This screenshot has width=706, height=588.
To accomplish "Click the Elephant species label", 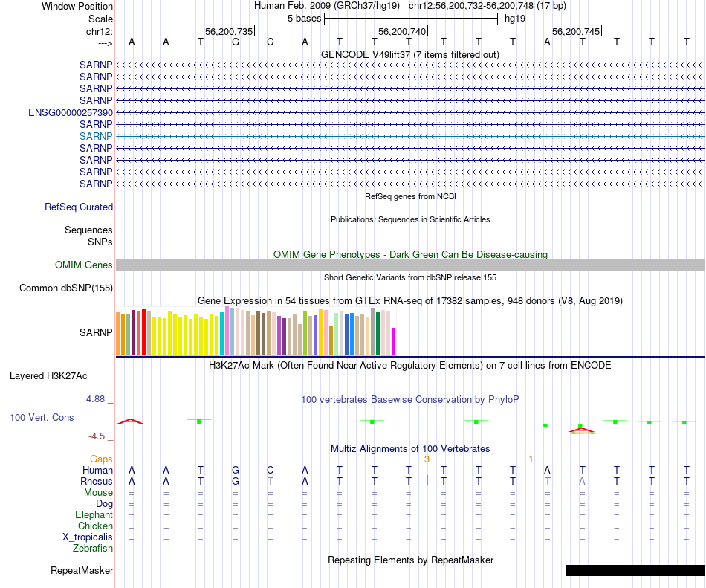I will [94, 514].
